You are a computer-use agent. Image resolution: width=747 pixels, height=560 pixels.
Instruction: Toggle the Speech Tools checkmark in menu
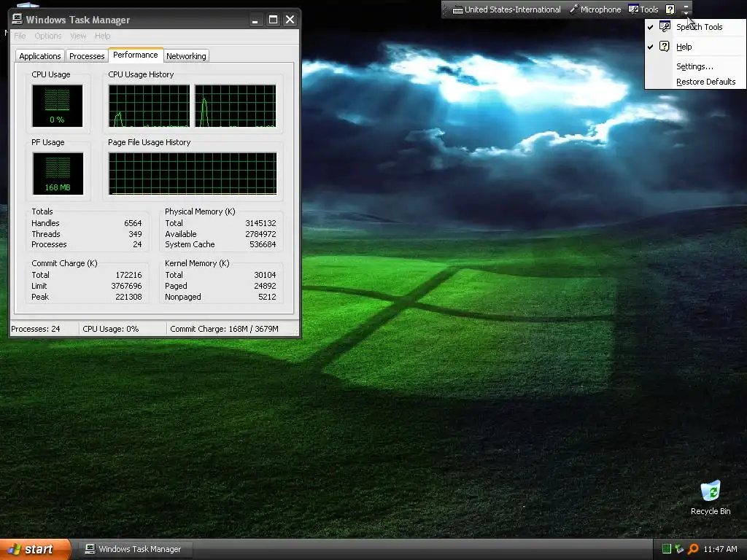(x=650, y=27)
